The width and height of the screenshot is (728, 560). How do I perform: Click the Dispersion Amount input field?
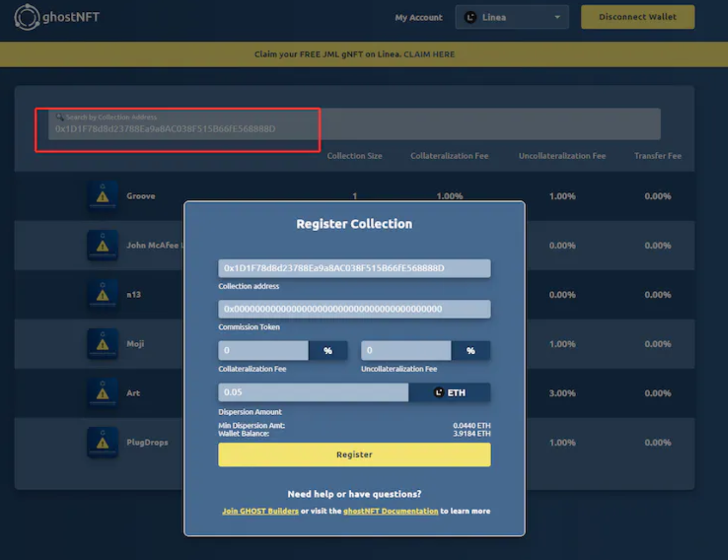[x=313, y=392]
